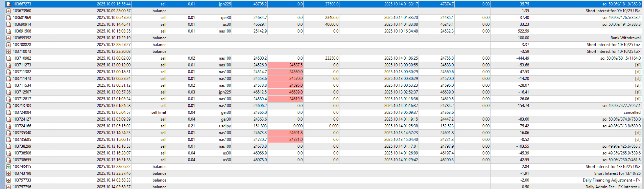Click the order icon for ticket 103738299

tap(8, 146)
